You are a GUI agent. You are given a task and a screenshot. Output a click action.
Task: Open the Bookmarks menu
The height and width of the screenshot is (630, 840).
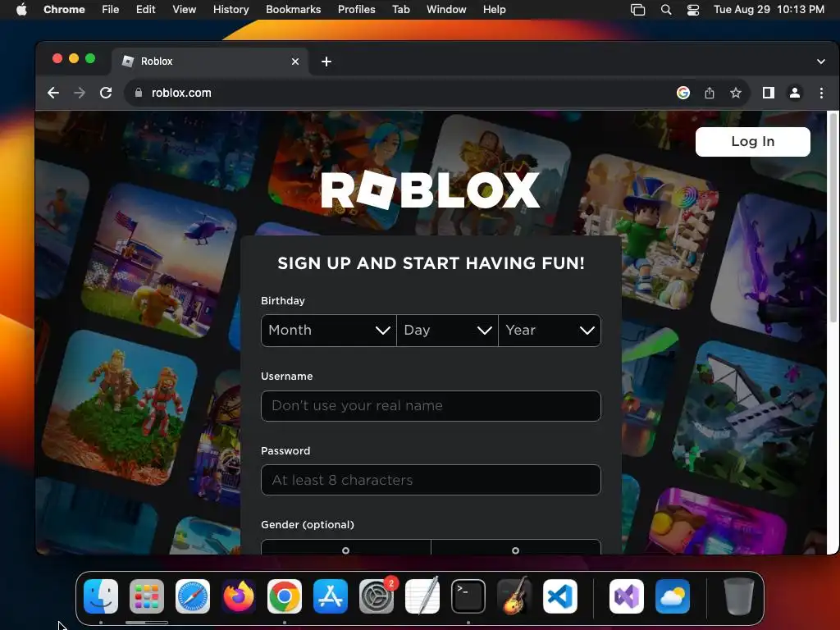pyautogui.click(x=294, y=10)
